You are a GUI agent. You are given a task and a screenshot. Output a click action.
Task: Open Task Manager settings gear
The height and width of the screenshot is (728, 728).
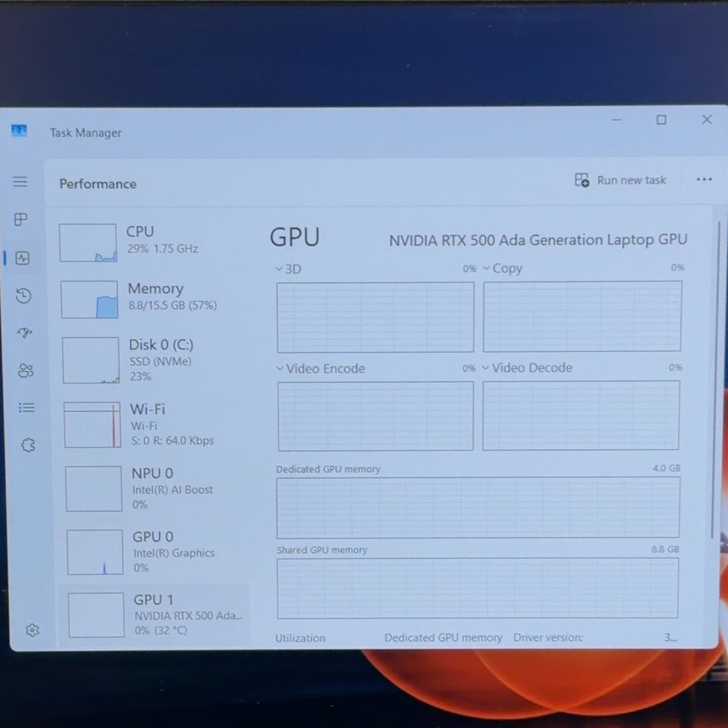click(x=32, y=630)
